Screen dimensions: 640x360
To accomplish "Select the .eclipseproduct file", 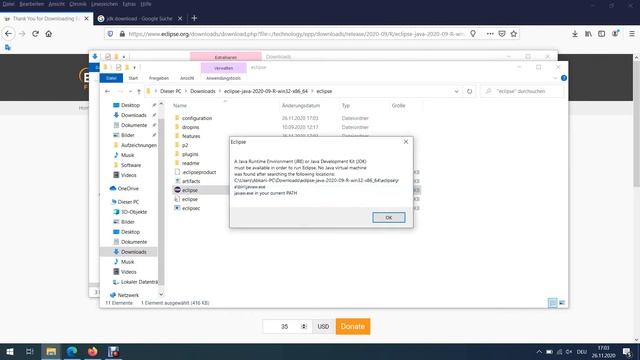I will (x=199, y=172).
